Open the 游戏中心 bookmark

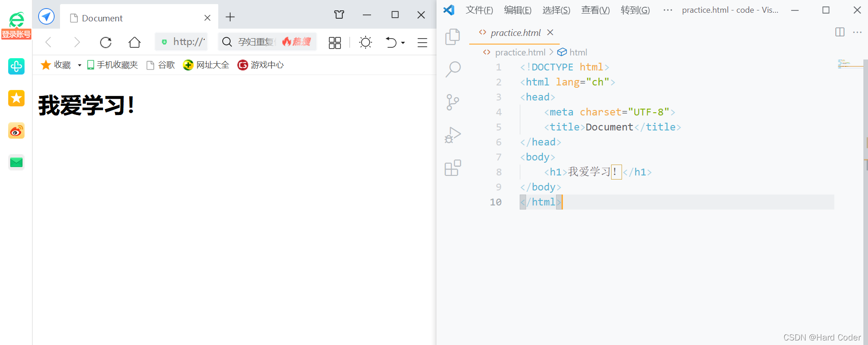click(x=261, y=65)
